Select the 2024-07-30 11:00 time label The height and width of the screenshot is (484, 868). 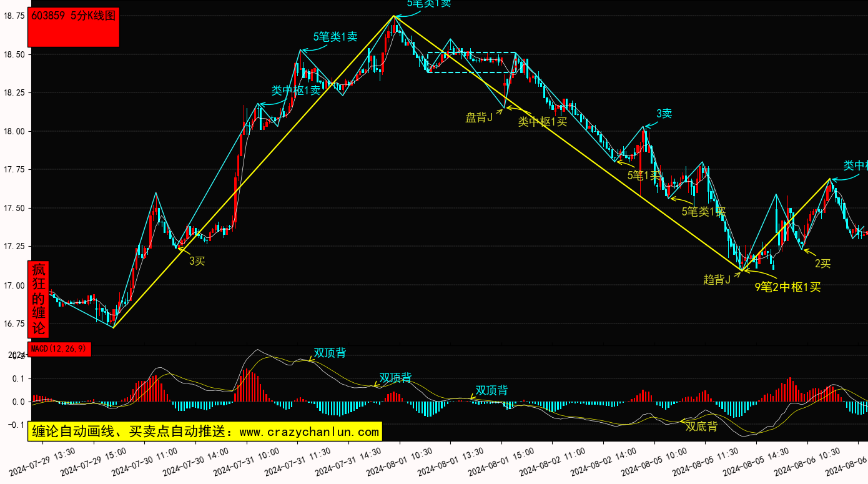pyautogui.click(x=145, y=461)
